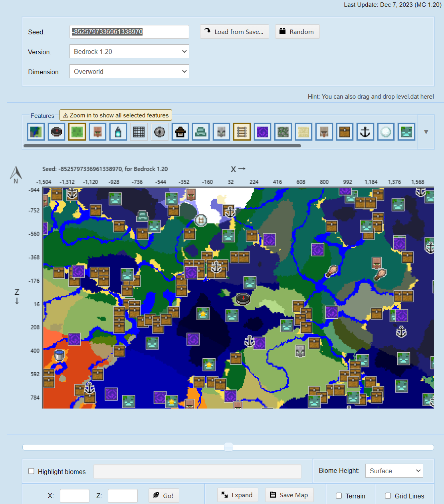Click the map zoom slider handle
The width and height of the screenshot is (444, 504).
[x=228, y=447]
